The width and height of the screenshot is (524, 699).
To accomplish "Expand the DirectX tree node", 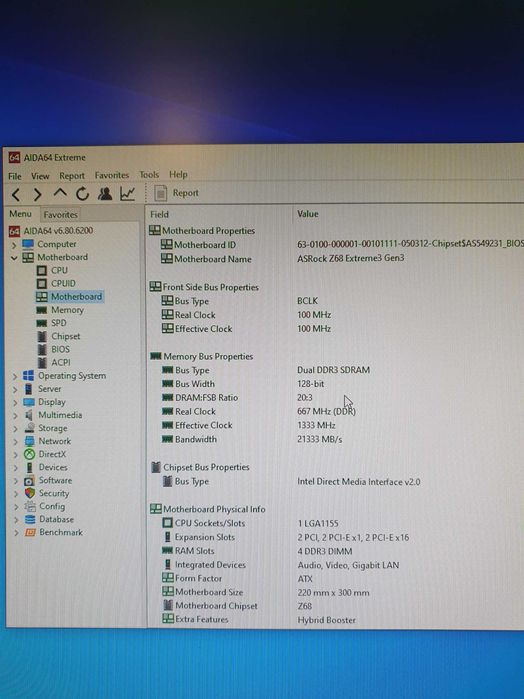I will pyautogui.click(x=16, y=455).
